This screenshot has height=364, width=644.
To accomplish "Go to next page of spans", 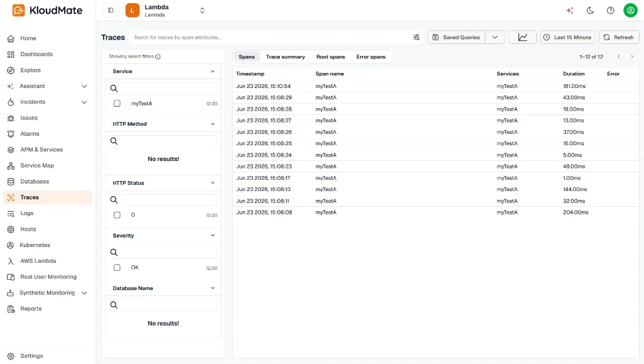I will 631,57.
